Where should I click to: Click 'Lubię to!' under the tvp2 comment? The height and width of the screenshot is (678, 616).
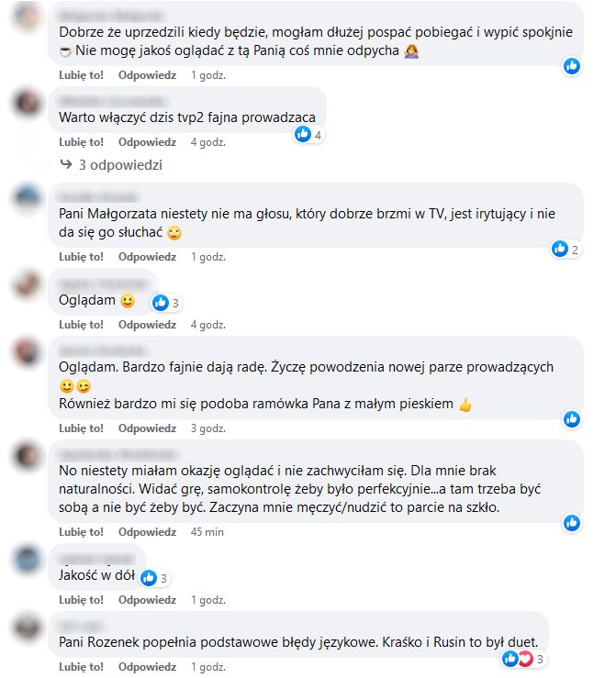point(81,142)
